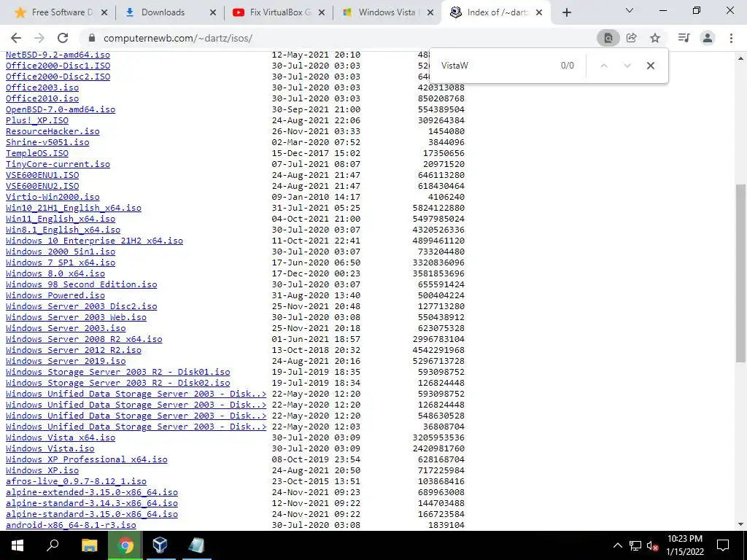Open VirtualBox from the taskbar
Viewport: 747px width, 560px height.
(160, 545)
